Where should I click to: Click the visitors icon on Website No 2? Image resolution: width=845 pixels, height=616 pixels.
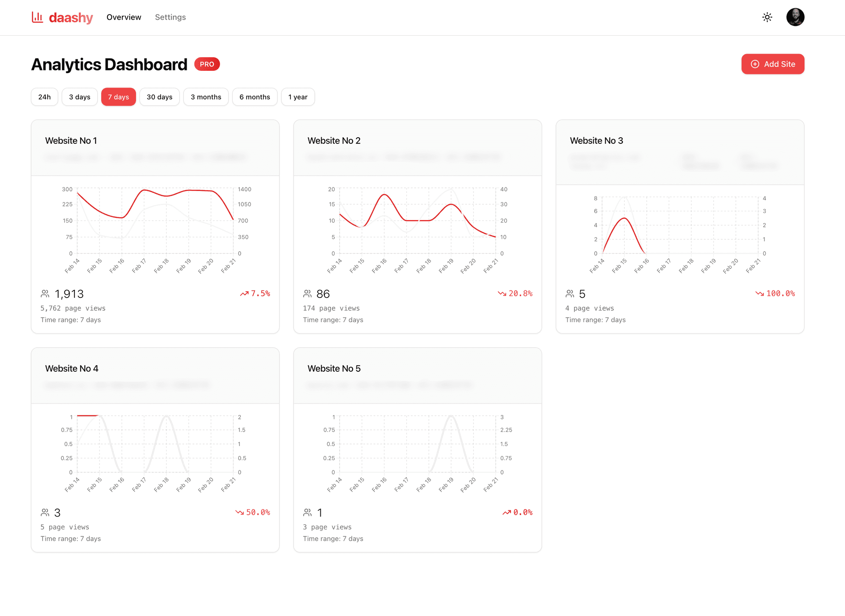point(307,293)
